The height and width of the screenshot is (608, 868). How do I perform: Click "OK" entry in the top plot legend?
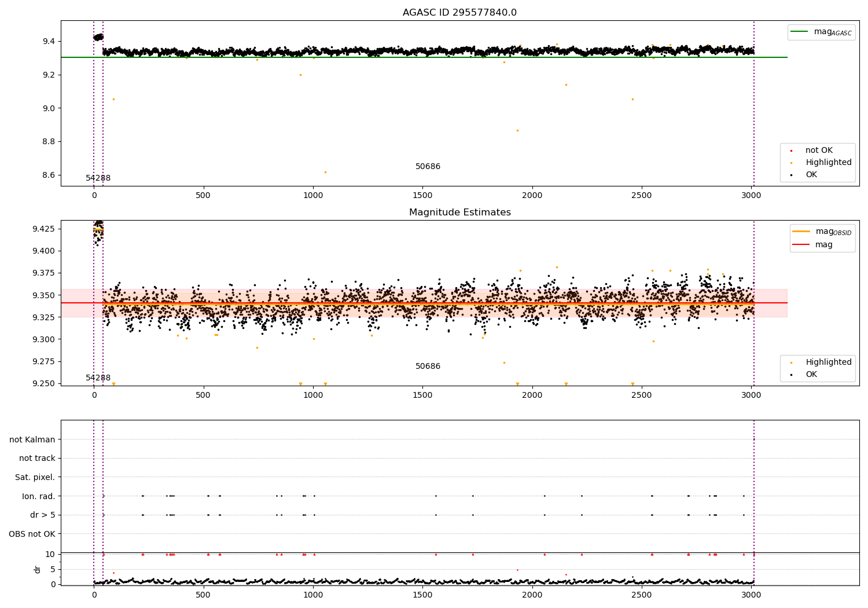coord(811,175)
